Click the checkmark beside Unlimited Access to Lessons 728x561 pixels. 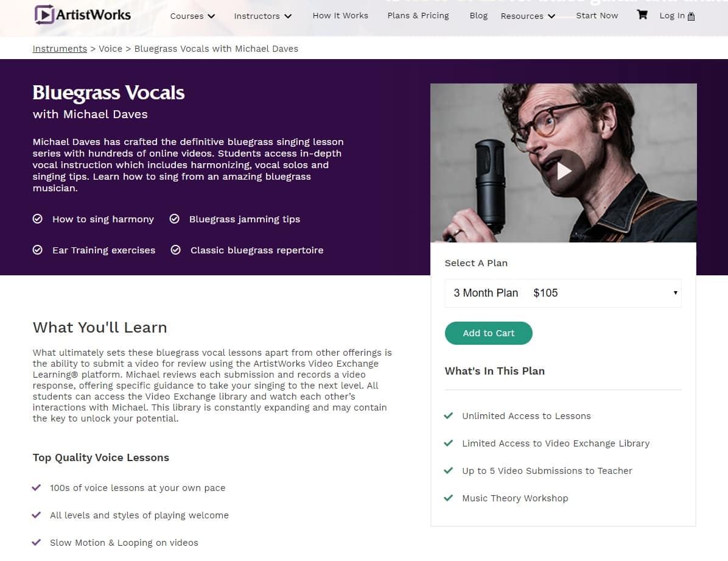pyautogui.click(x=449, y=416)
